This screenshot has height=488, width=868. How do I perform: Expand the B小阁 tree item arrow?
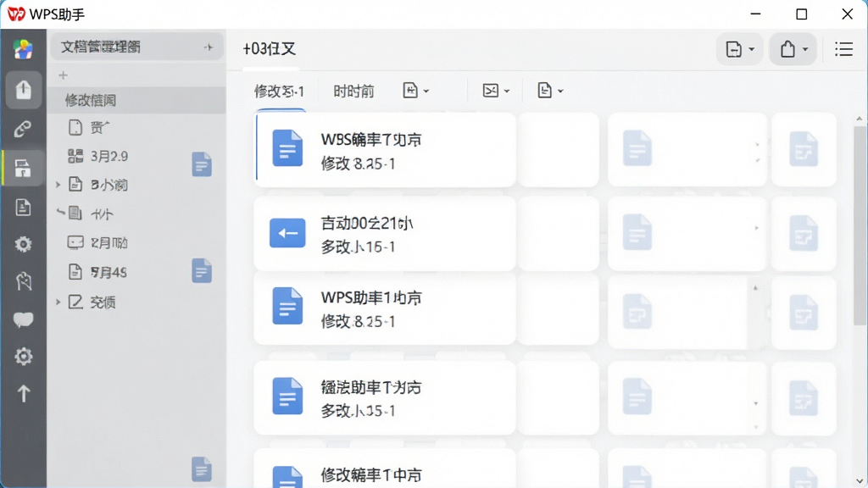[58, 185]
